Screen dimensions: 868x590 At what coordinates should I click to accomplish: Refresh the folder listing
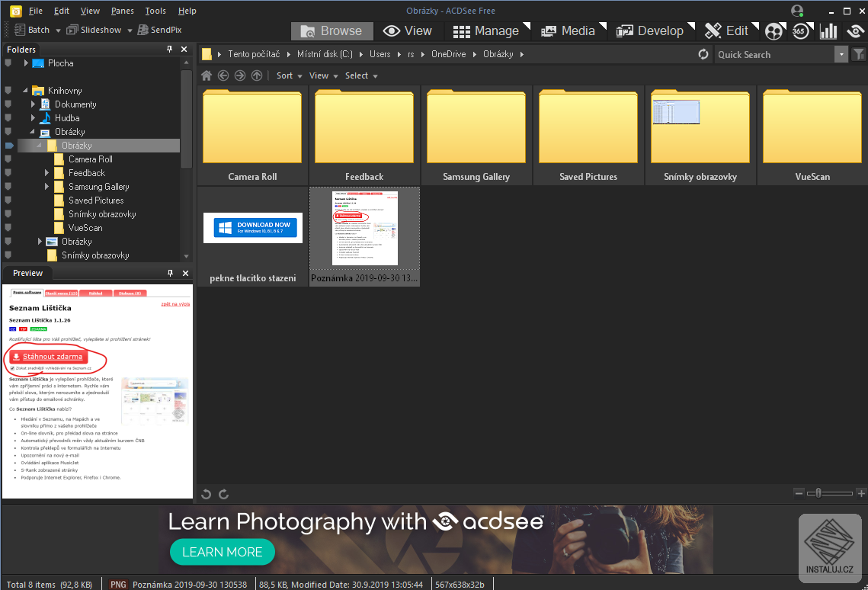pos(703,54)
